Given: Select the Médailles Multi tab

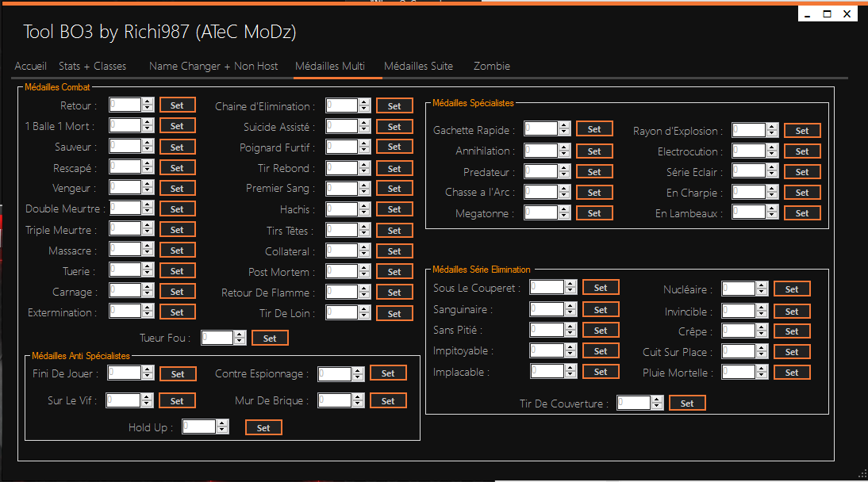Looking at the screenshot, I should pos(330,66).
